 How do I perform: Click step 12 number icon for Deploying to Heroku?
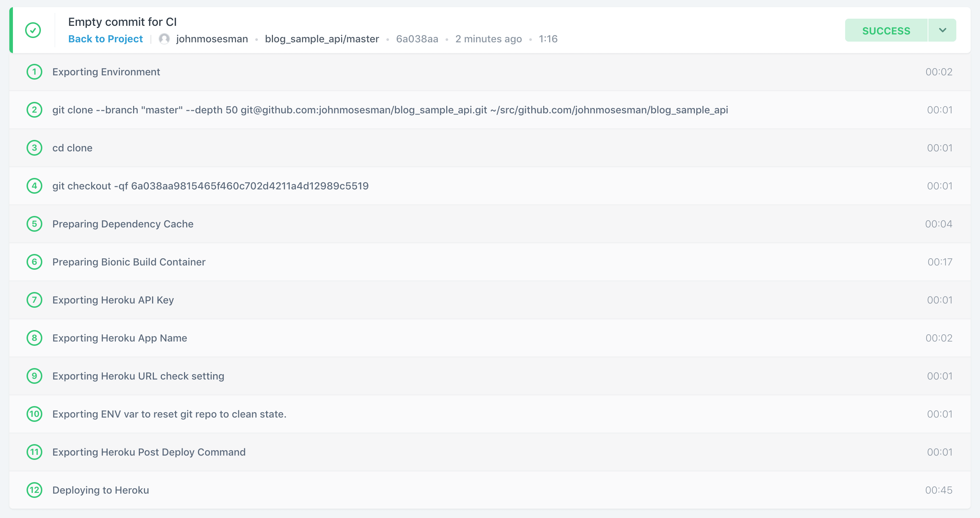point(34,490)
